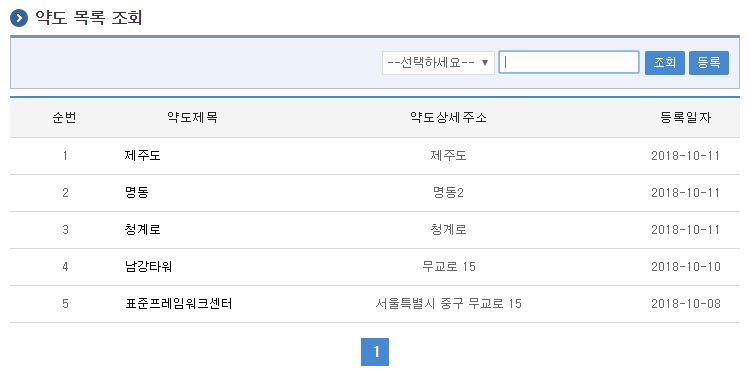Open the 명동 map title link

136,193
